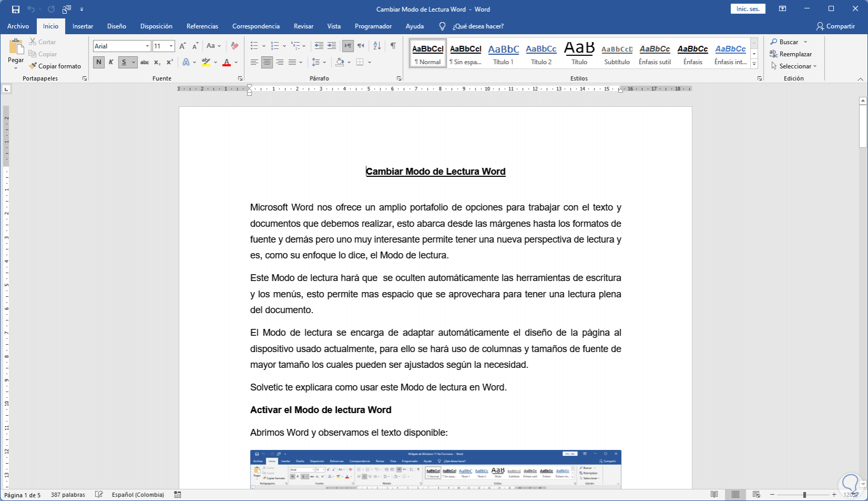Open the font size 11 dropdown
The width and height of the screenshot is (868, 501).
click(171, 46)
